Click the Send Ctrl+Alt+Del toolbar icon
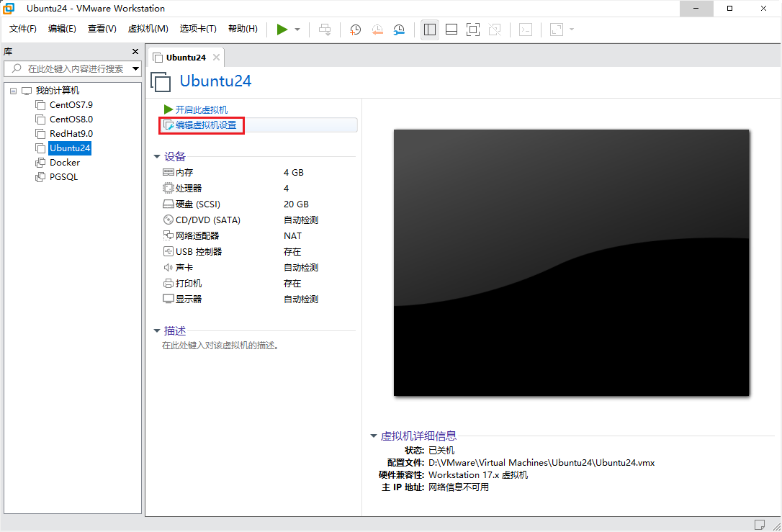 [x=325, y=30]
